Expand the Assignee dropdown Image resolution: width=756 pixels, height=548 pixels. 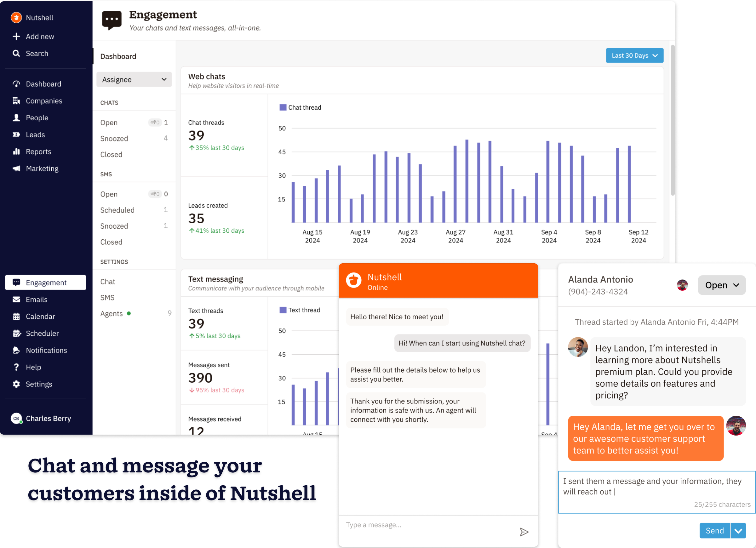134,79
